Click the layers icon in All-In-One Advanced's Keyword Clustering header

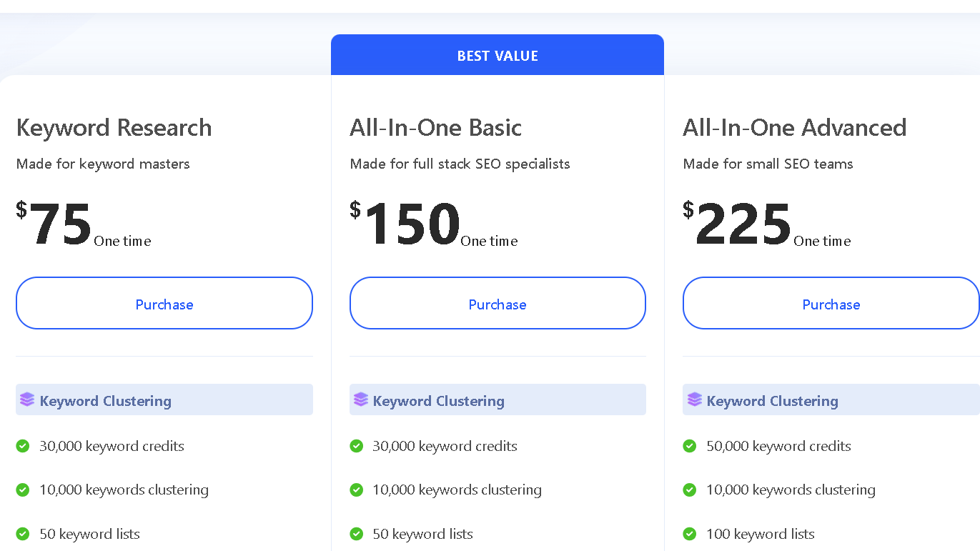tap(695, 399)
